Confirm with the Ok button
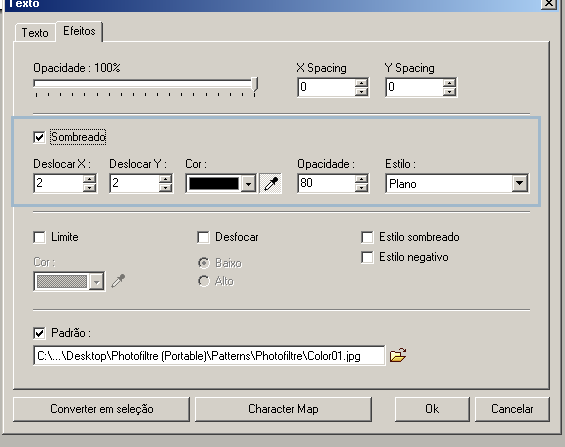Viewport: 565px width, 447px height. 432,409
